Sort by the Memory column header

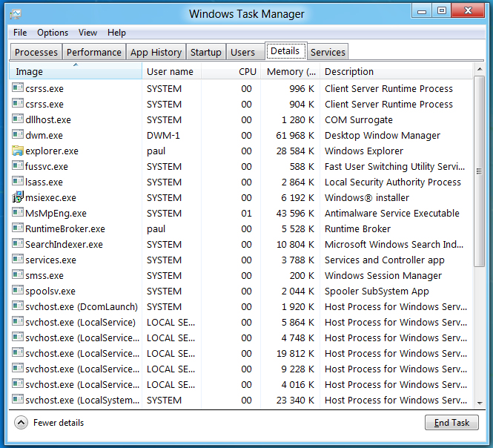[x=290, y=71]
